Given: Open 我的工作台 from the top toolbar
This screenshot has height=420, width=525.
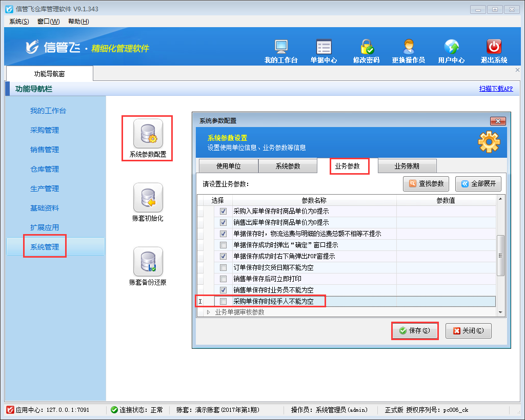Looking at the screenshot, I should 281,47.
